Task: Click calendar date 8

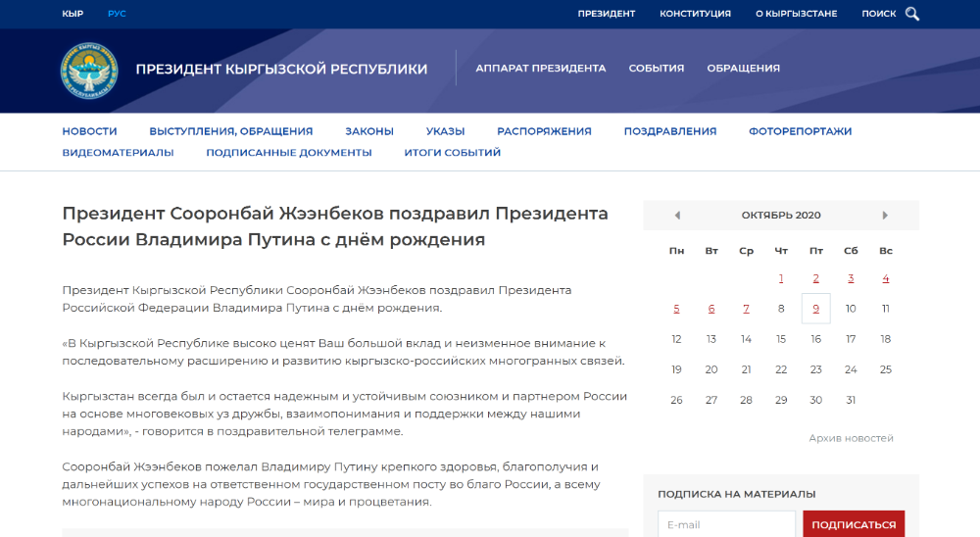Action: (781, 309)
